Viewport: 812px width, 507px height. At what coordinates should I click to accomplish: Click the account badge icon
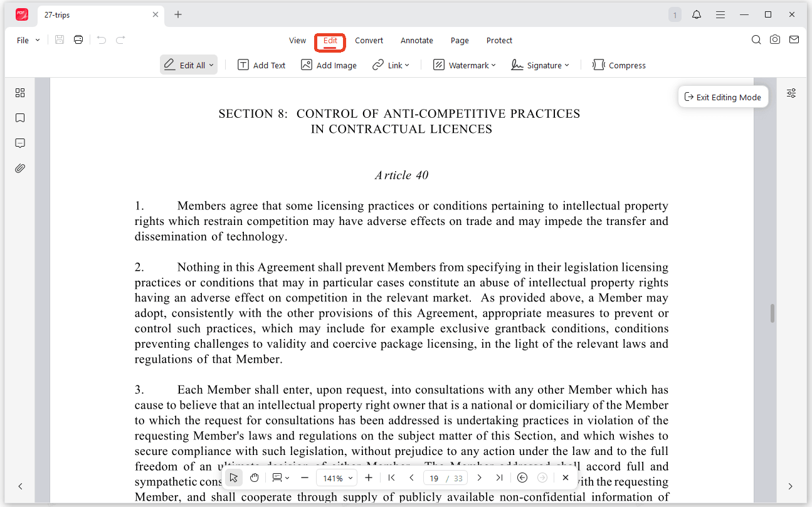(x=675, y=14)
